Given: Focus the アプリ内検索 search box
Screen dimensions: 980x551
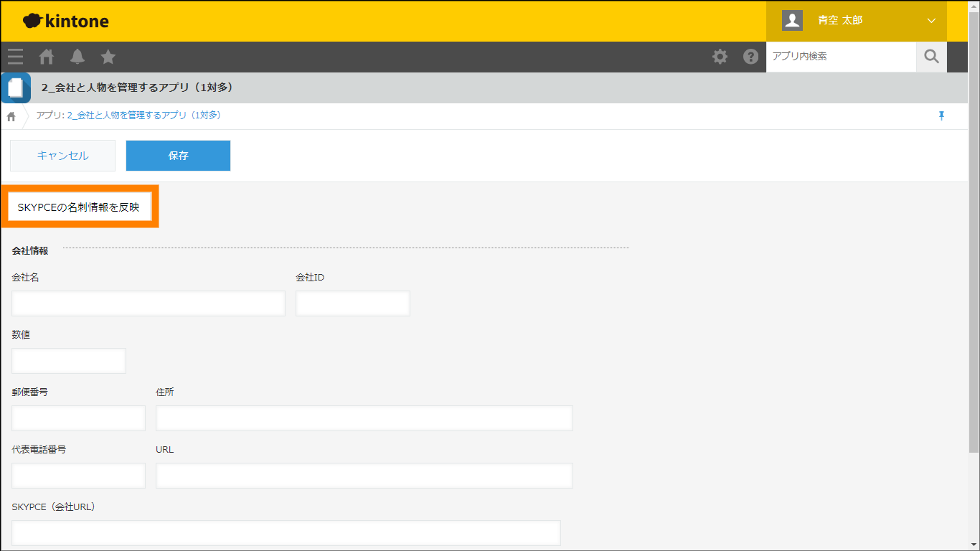Looking at the screenshot, I should pos(841,57).
